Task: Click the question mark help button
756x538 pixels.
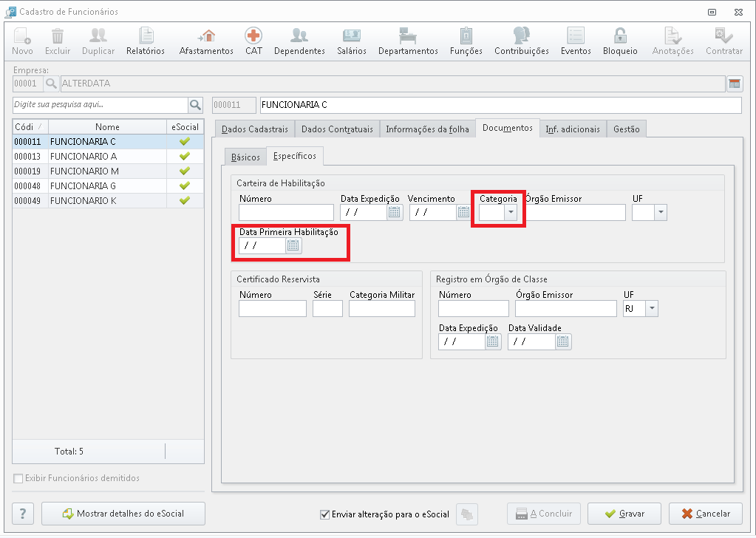Action: click(23, 514)
